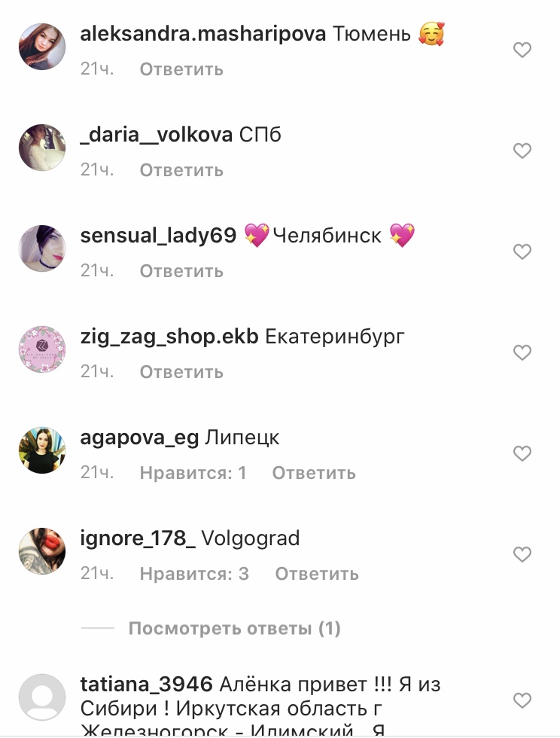
Task: Like aleksandra.masharipova's Тюмень comment
Action: [x=522, y=50]
